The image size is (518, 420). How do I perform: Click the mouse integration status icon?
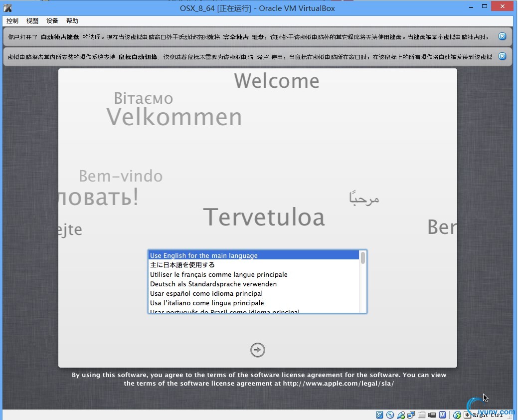pyautogui.click(x=457, y=415)
